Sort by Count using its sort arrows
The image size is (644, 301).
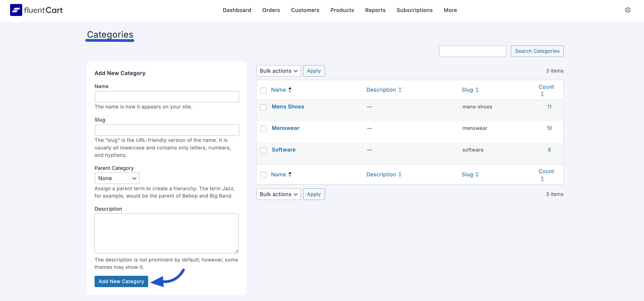coord(542,94)
